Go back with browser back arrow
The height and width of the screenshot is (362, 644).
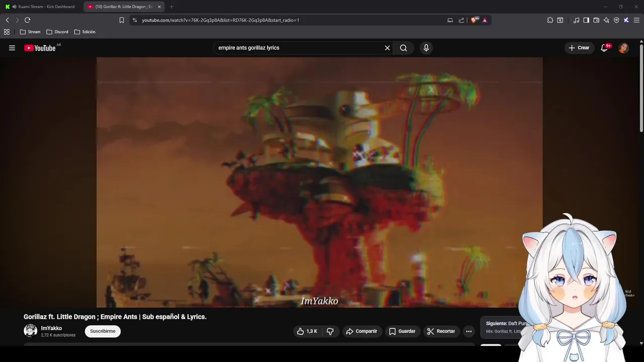pyautogui.click(x=7, y=20)
